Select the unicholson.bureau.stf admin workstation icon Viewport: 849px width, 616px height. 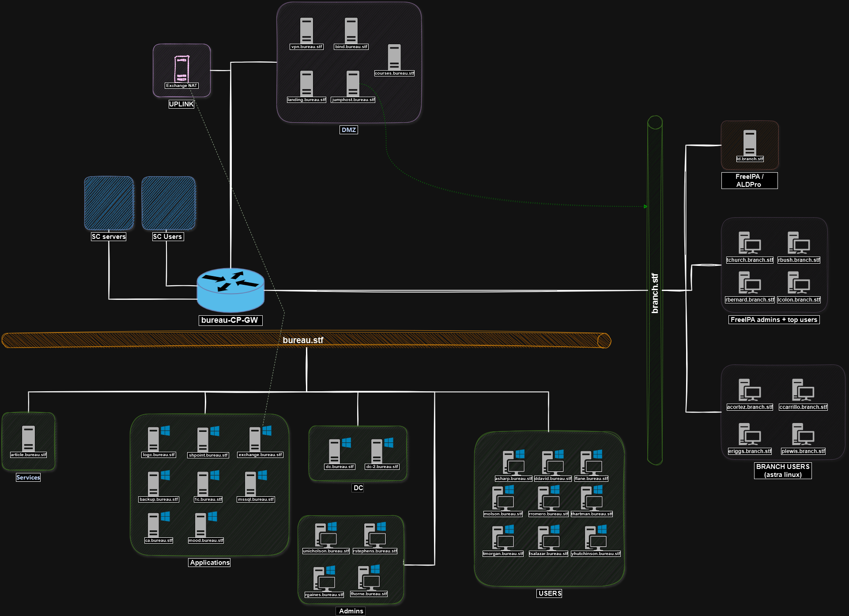point(325,535)
